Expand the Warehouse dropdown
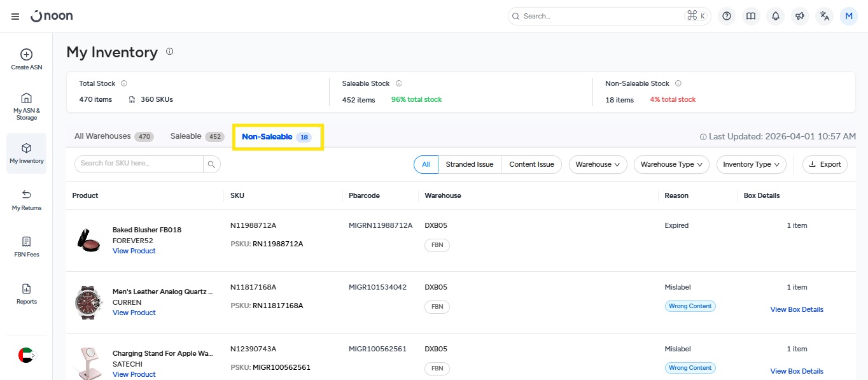This screenshot has width=868, height=380. point(598,164)
